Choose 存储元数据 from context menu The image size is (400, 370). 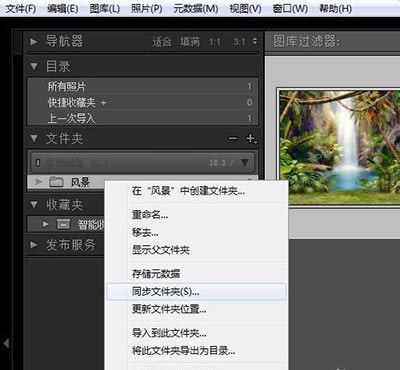point(156,274)
